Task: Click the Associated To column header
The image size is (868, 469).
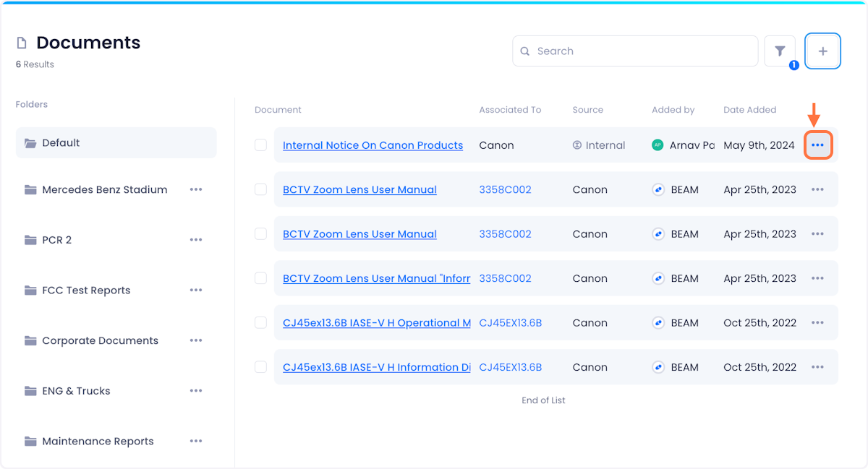Action: 510,110
